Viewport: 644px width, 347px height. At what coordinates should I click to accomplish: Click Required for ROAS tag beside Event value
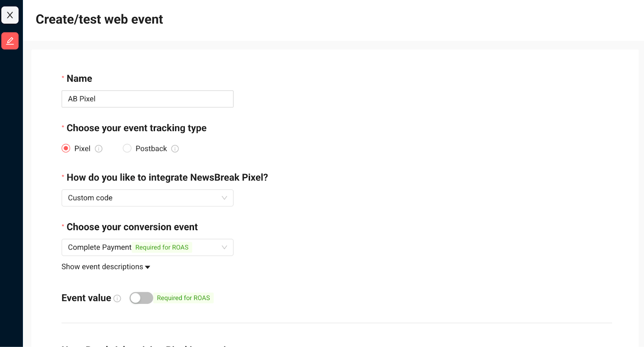pos(184,298)
